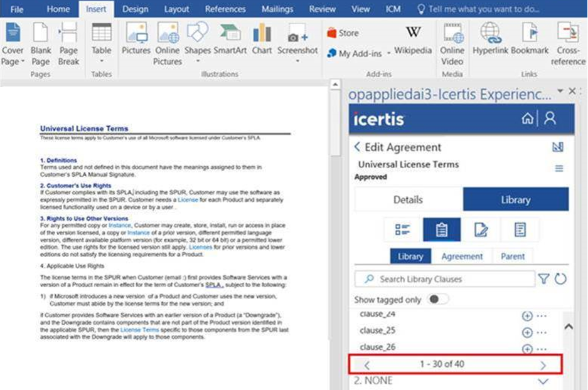Open the edit document pencil icon
Image resolution: width=588 pixels, height=390 pixels.
481,230
